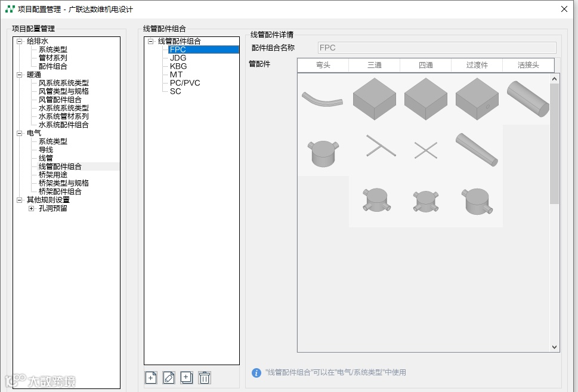Screen dimensions: 578x392
Task: Select the curved elbow fitting thumbnail
Action: click(x=323, y=99)
